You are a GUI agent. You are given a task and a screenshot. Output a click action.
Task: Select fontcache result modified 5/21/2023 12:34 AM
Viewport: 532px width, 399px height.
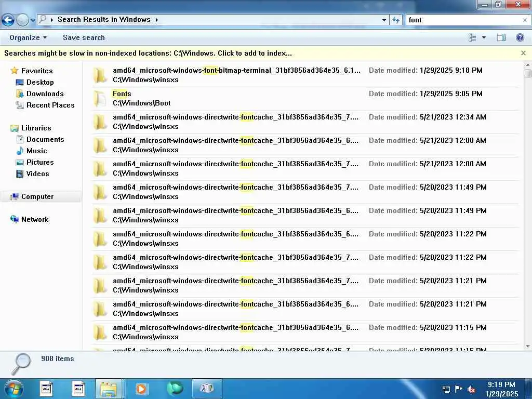point(304,122)
